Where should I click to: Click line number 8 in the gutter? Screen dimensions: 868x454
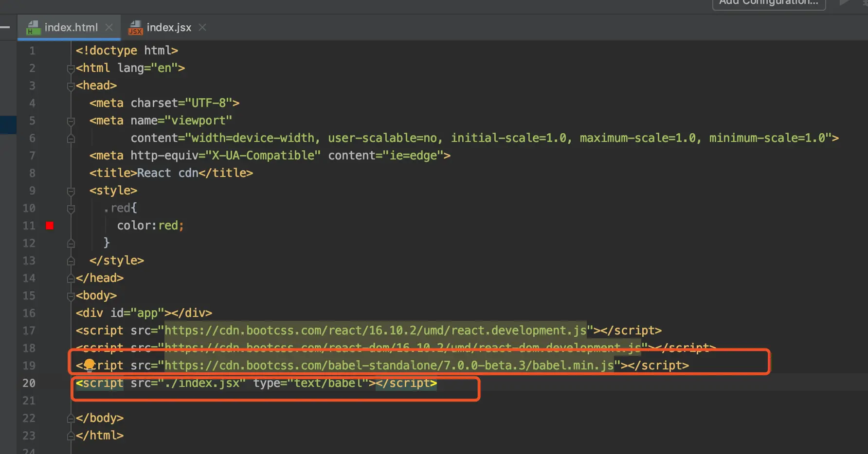(x=32, y=173)
